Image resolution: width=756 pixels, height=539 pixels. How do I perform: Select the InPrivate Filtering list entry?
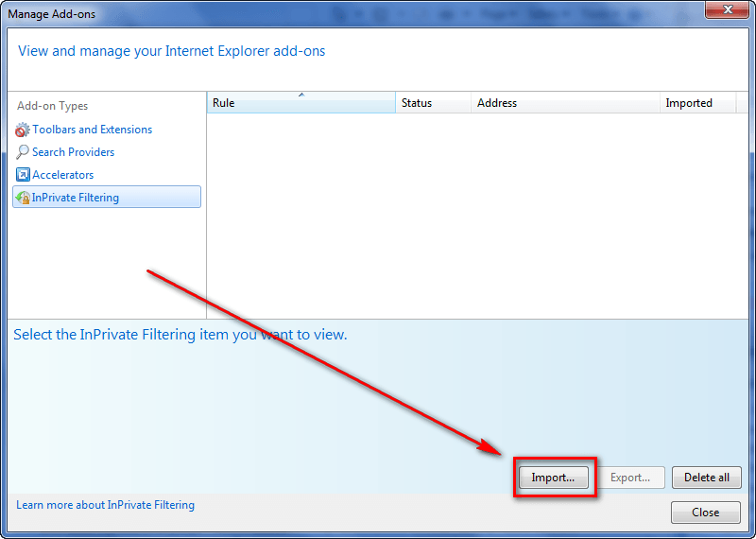(76, 198)
